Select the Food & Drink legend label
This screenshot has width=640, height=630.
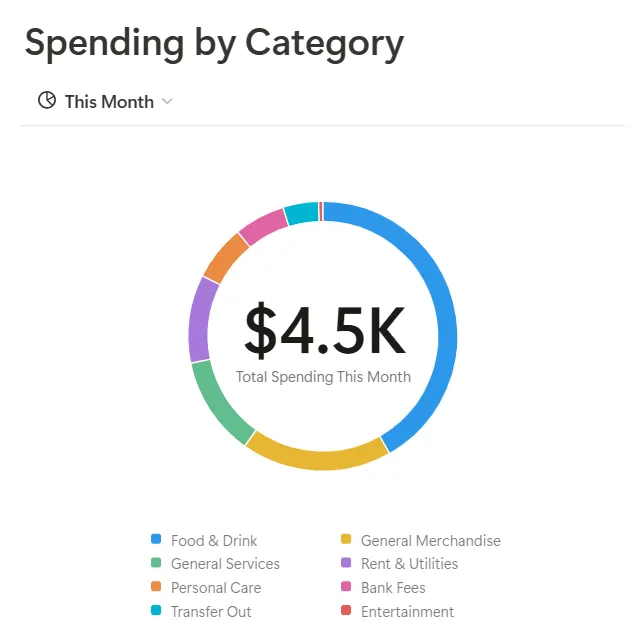pos(214,540)
